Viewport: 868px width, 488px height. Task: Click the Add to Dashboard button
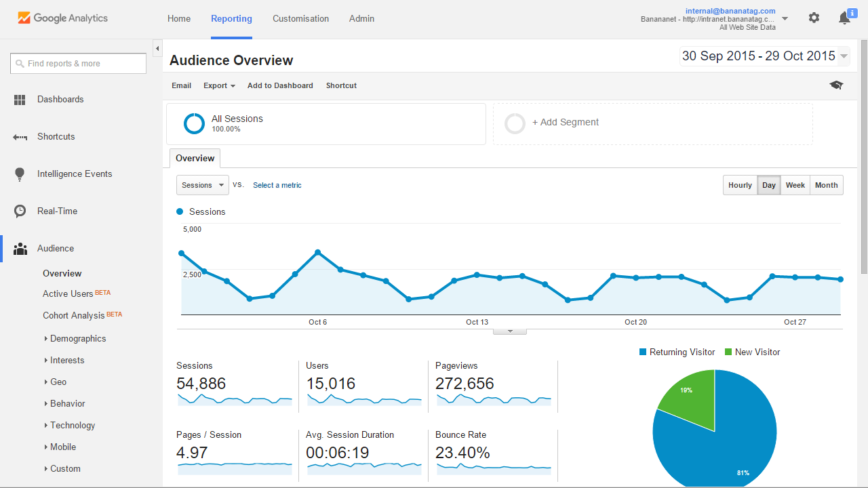(280, 85)
